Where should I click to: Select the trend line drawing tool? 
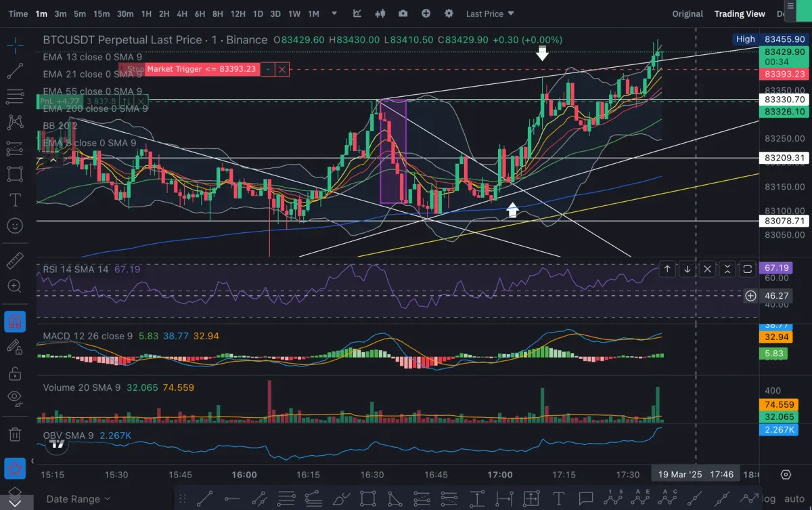(x=15, y=70)
